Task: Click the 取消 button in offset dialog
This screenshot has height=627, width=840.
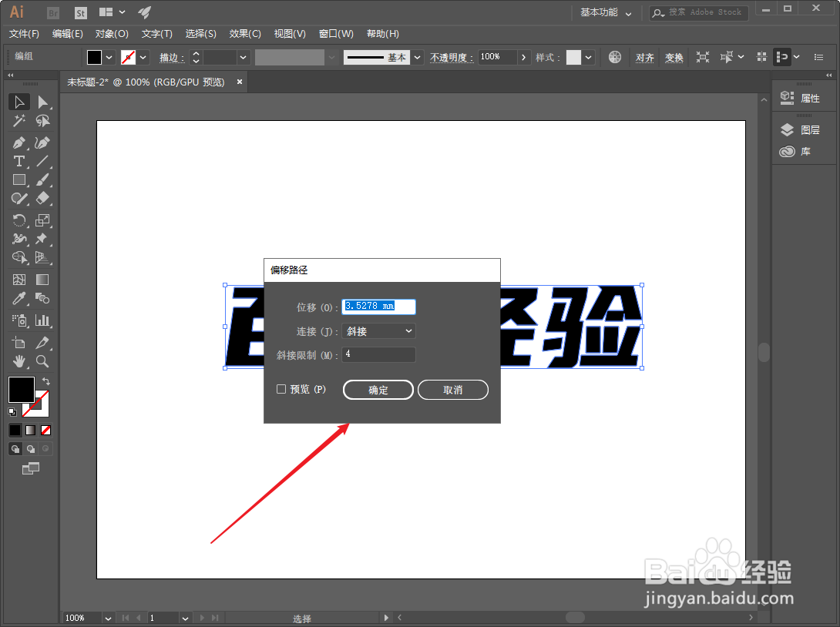Action: coord(452,390)
